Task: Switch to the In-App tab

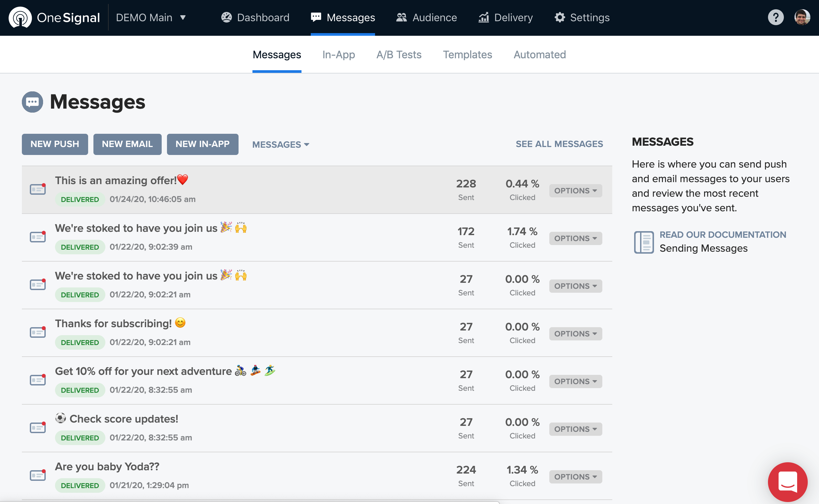Action: coord(339,55)
